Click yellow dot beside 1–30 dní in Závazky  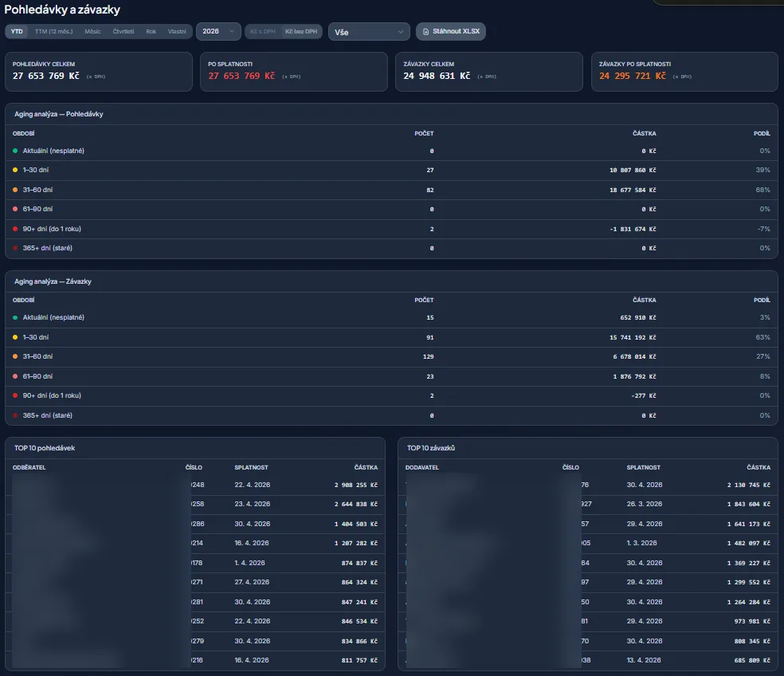(x=15, y=337)
